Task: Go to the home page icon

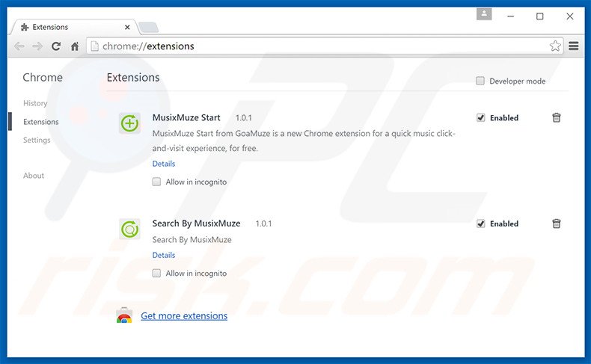Action: pos(75,46)
